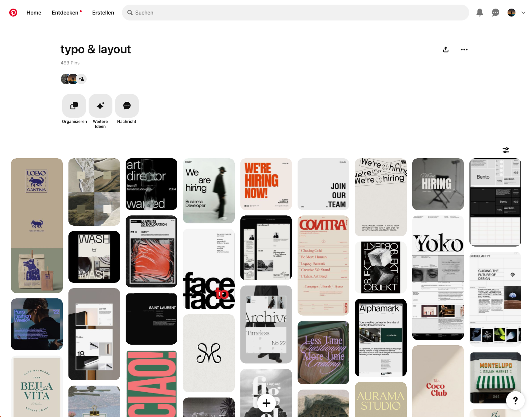Click the typo & layout board title
Viewport: 532px width, 417px height.
(96, 49)
